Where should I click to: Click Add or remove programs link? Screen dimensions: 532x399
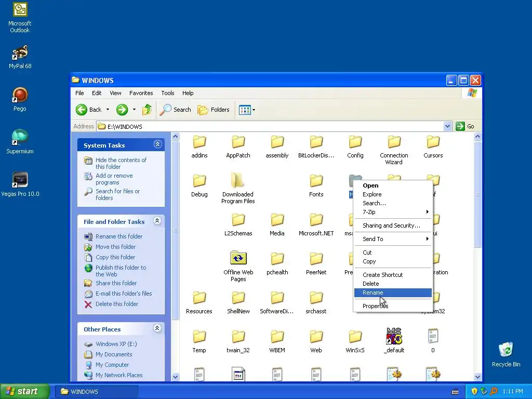(114, 179)
